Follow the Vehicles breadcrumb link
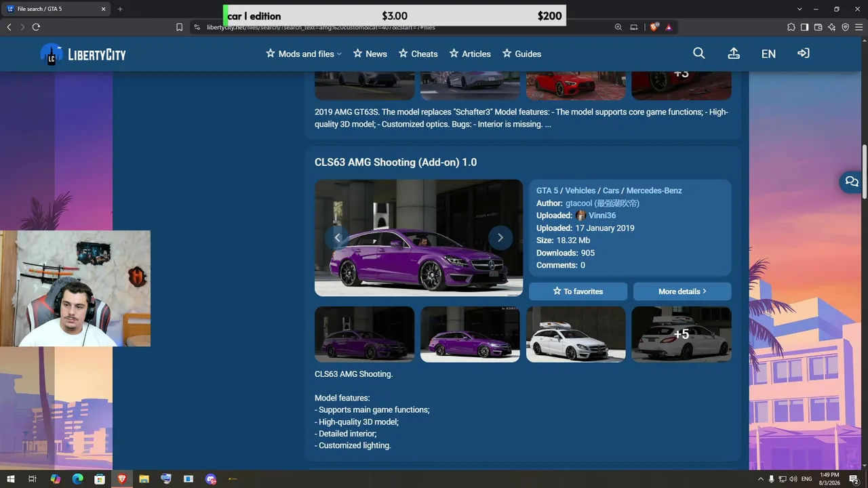Image resolution: width=868 pixels, height=488 pixels. click(x=580, y=190)
